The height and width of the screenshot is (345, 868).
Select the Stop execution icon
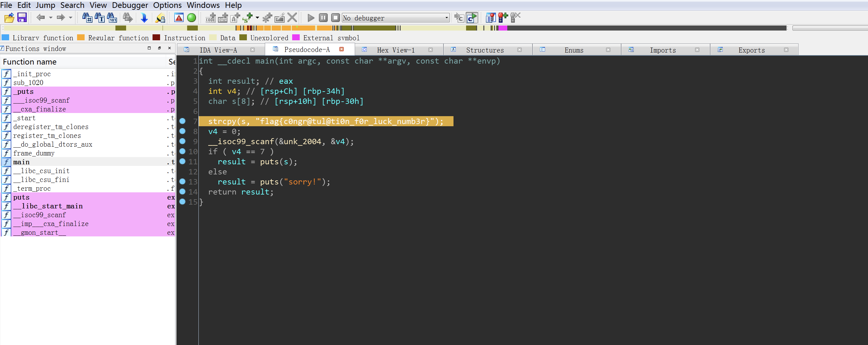coord(336,18)
